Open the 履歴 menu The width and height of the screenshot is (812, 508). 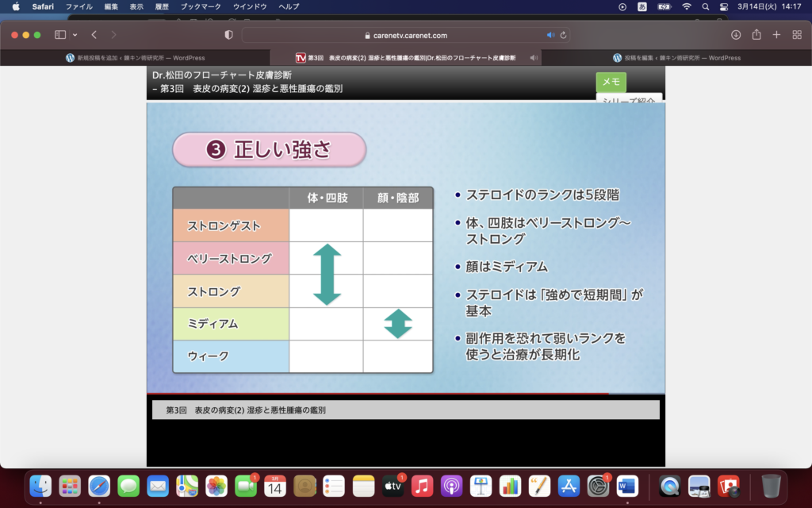point(164,6)
